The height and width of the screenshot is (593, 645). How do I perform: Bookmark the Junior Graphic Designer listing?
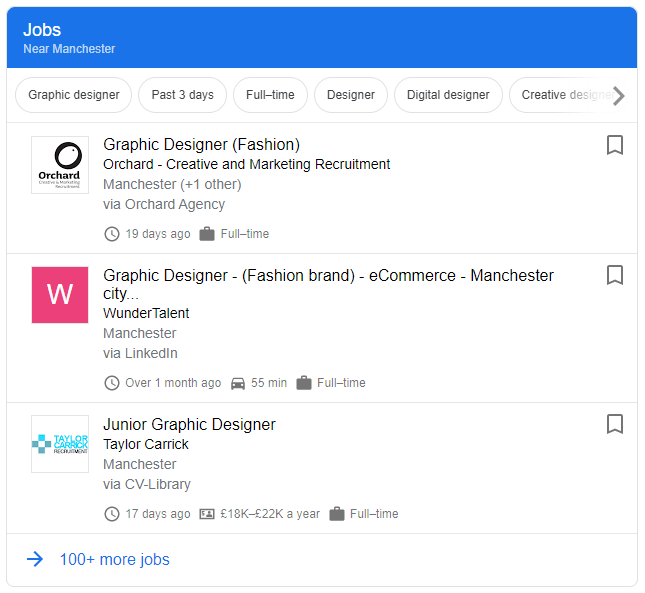pos(615,424)
